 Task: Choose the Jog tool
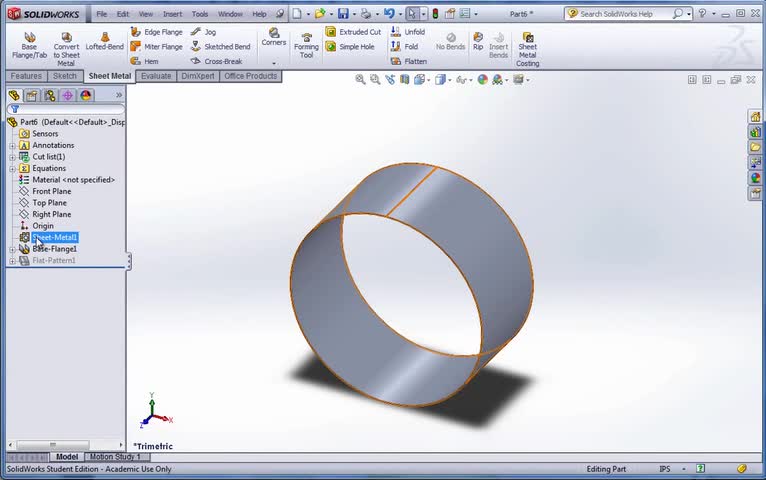[x=204, y=32]
